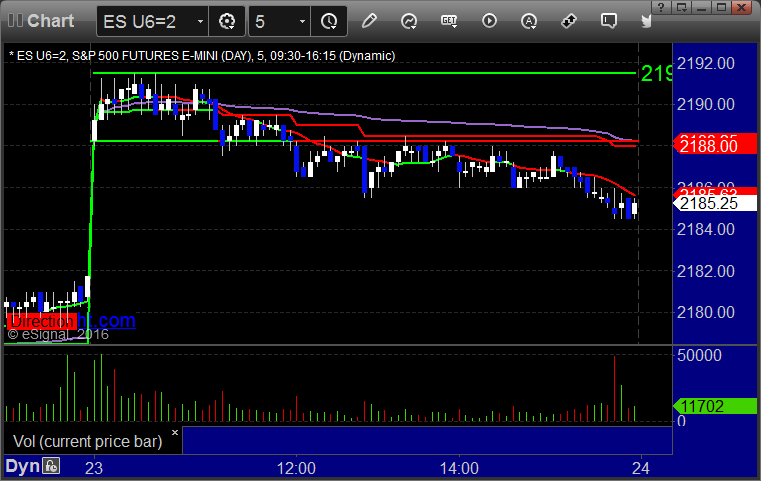
Task: Click the 23 date axis label
Action: click(x=94, y=468)
